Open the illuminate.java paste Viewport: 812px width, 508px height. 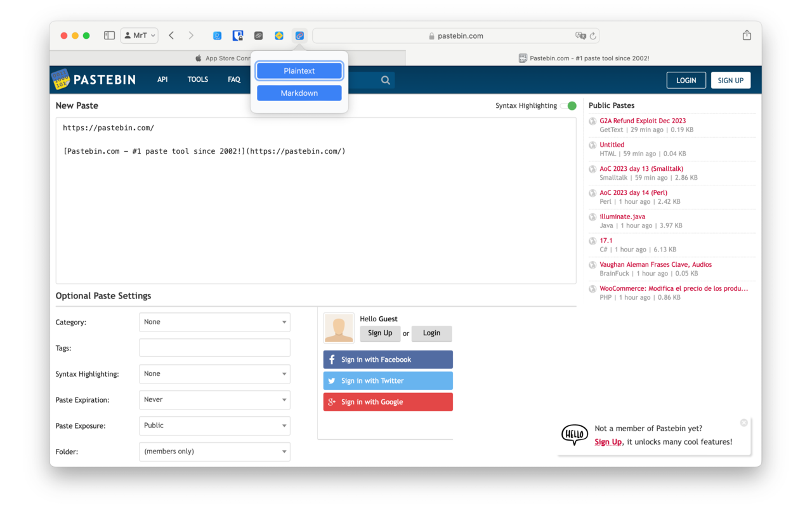pyautogui.click(x=622, y=217)
